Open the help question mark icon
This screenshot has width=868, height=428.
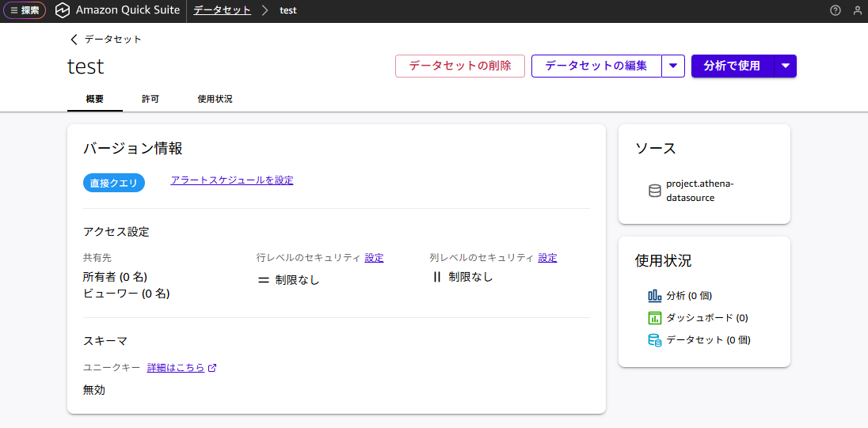pos(836,10)
